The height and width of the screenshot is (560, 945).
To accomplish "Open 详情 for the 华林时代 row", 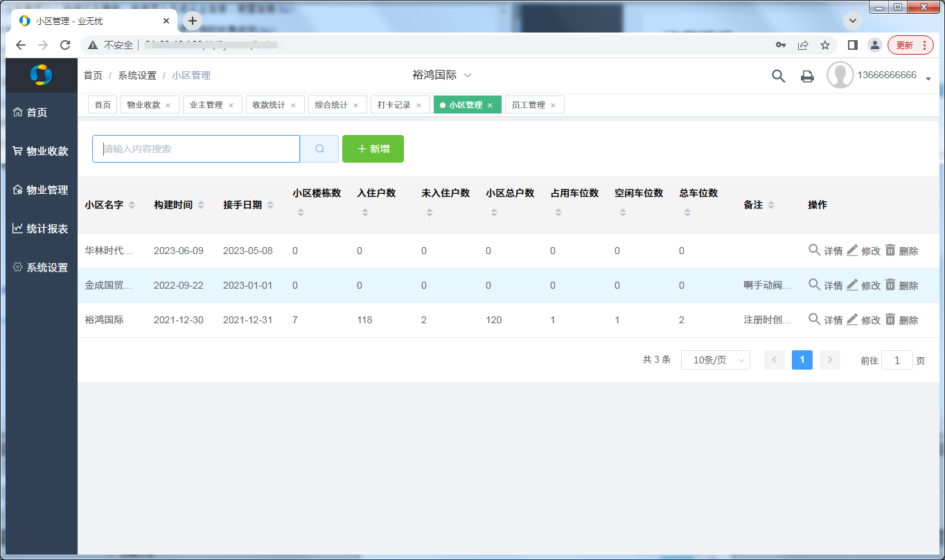I will click(x=825, y=251).
